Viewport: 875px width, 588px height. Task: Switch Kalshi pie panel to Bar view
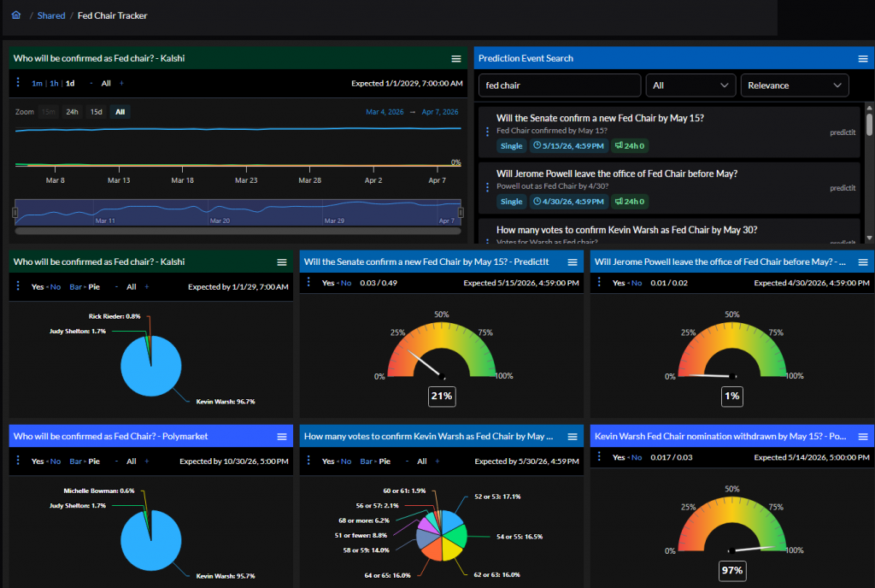76,287
